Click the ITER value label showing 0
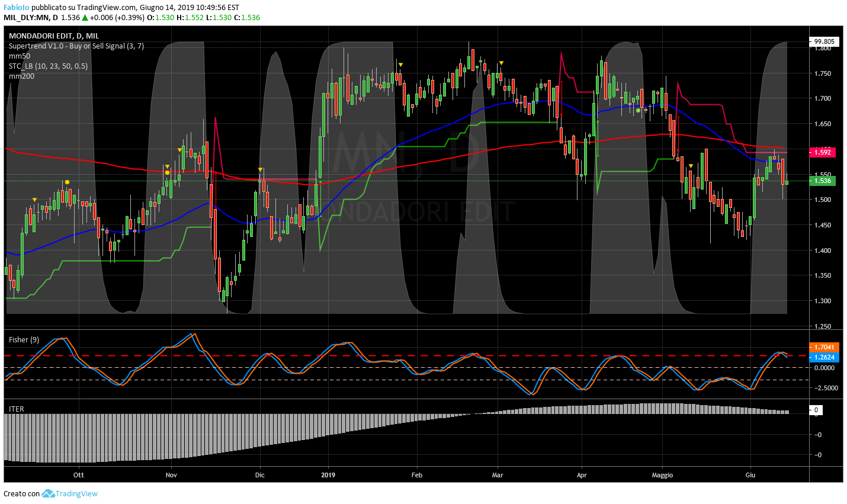 (816, 410)
